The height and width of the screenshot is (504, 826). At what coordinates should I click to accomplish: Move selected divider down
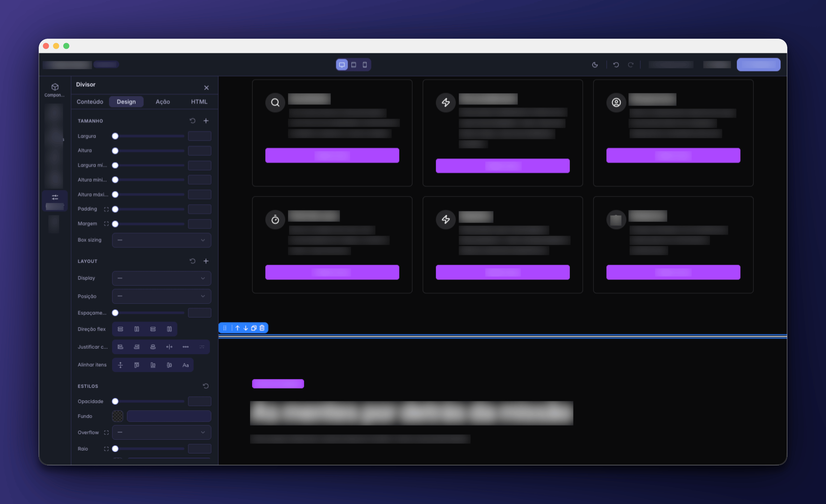pyautogui.click(x=246, y=328)
